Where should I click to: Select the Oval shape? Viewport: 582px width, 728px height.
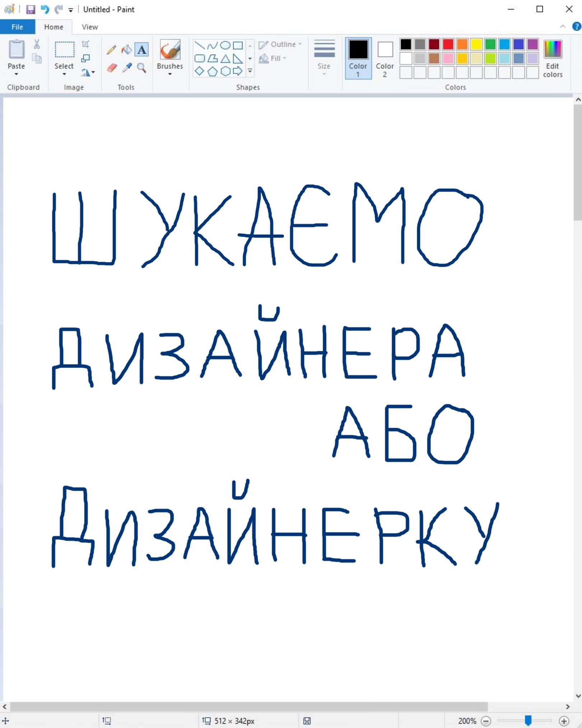225,45
